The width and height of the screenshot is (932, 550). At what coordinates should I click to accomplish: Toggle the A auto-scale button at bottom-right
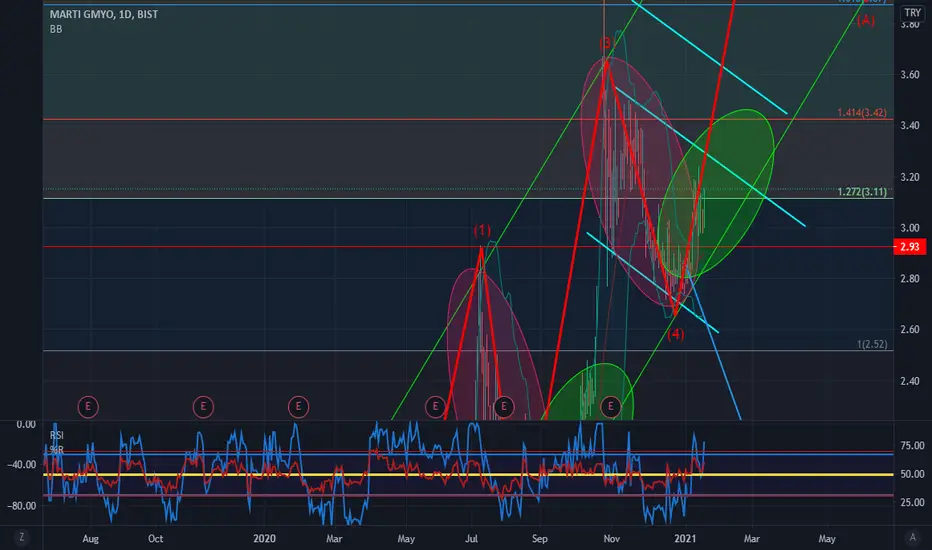(x=912, y=538)
